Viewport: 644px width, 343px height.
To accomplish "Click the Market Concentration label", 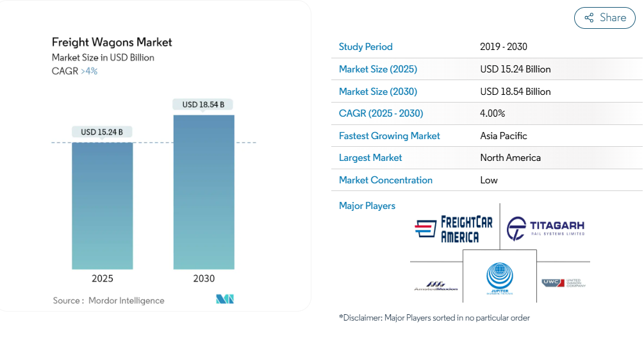I will [385, 180].
